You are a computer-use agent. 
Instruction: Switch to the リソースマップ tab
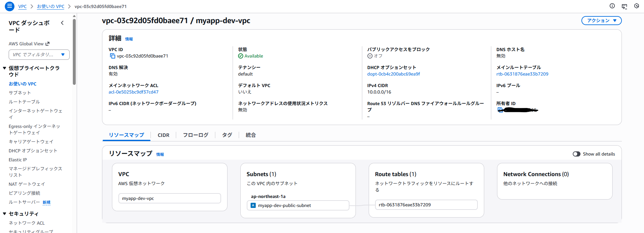click(126, 135)
